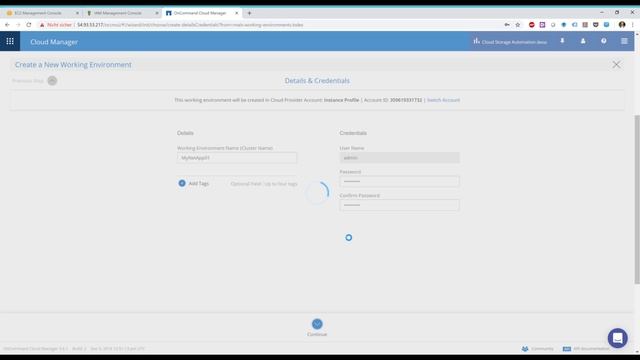Viewport: 640px width, 360px height.
Task: Click the Nicht sicher warning icon
Action: coord(42,25)
